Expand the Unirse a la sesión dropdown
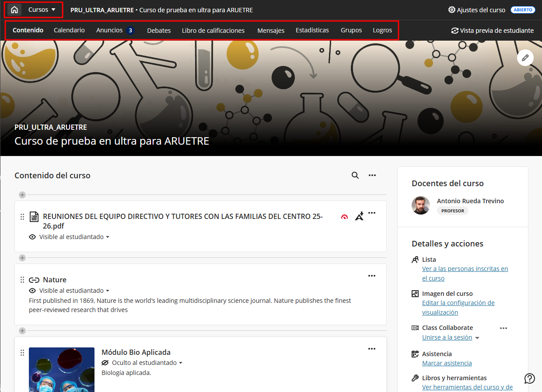Screen dimensions: 542x392 477,338
